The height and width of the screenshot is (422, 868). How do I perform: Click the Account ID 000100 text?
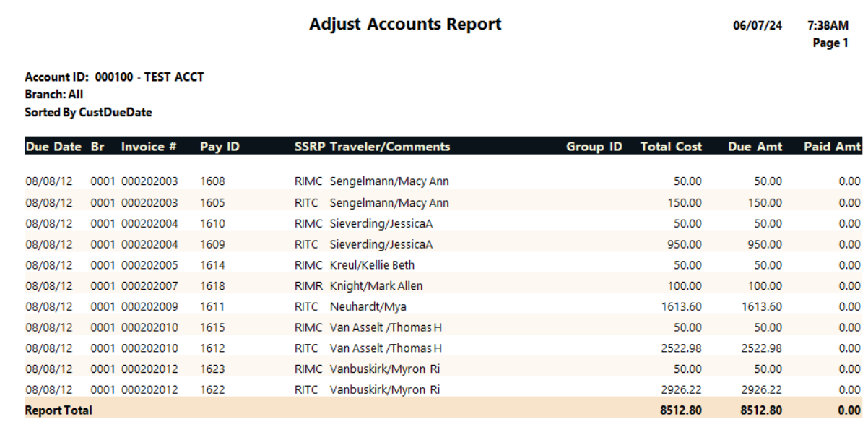click(115, 77)
